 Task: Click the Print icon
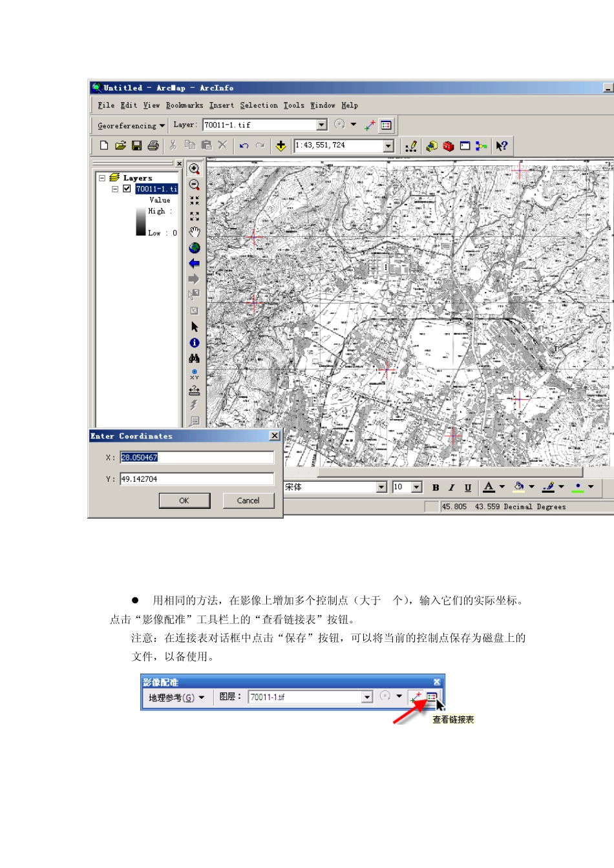tap(153, 146)
